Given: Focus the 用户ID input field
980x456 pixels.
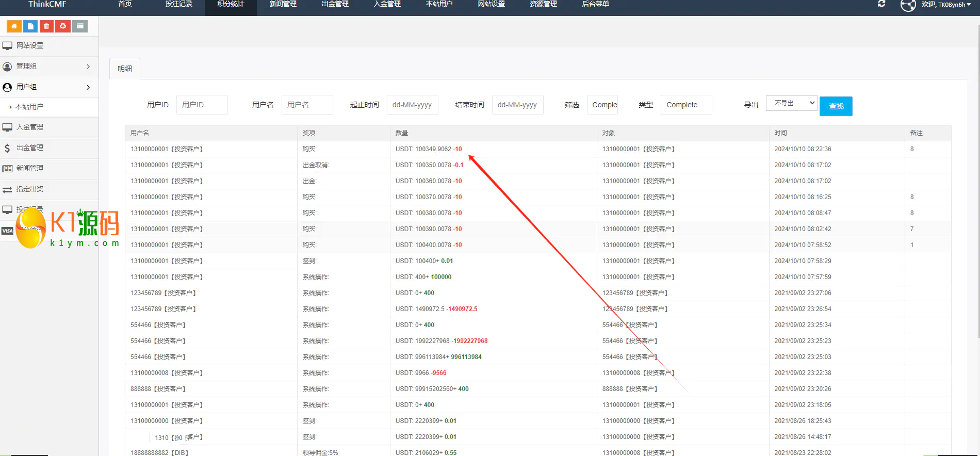Looking at the screenshot, I should 202,105.
